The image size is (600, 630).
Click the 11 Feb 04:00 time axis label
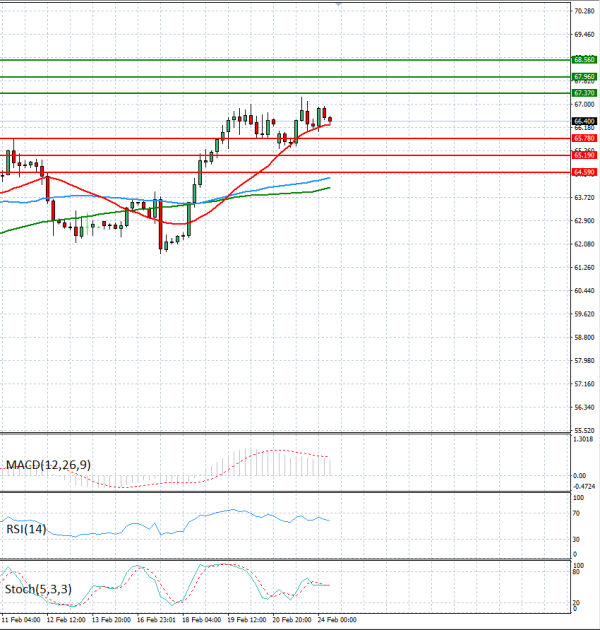(20, 620)
